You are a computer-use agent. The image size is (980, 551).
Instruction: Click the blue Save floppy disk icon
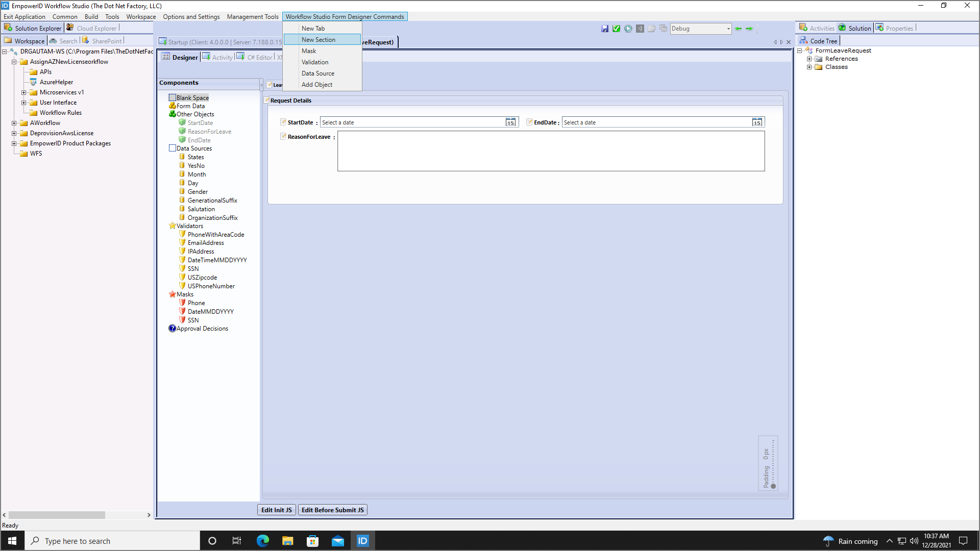click(605, 29)
